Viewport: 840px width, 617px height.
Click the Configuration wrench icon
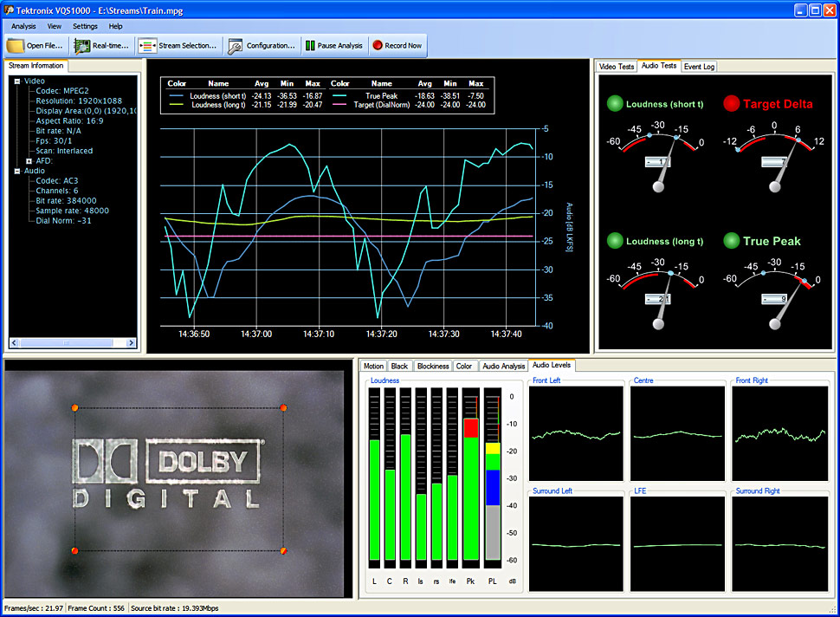click(x=235, y=45)
